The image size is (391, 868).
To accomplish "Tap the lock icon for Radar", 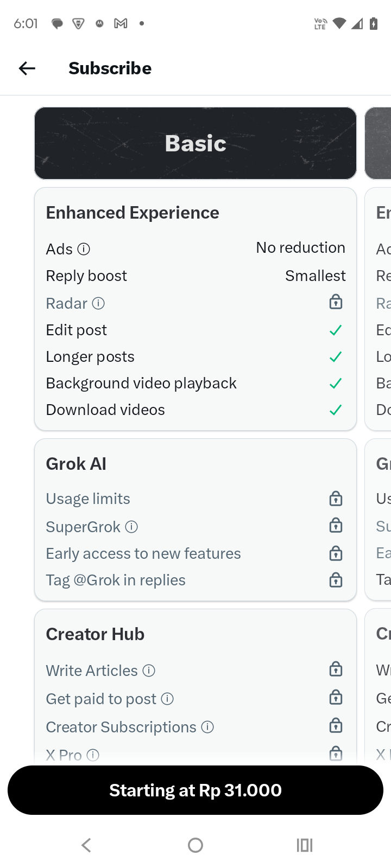I will [x=336, y=302].
